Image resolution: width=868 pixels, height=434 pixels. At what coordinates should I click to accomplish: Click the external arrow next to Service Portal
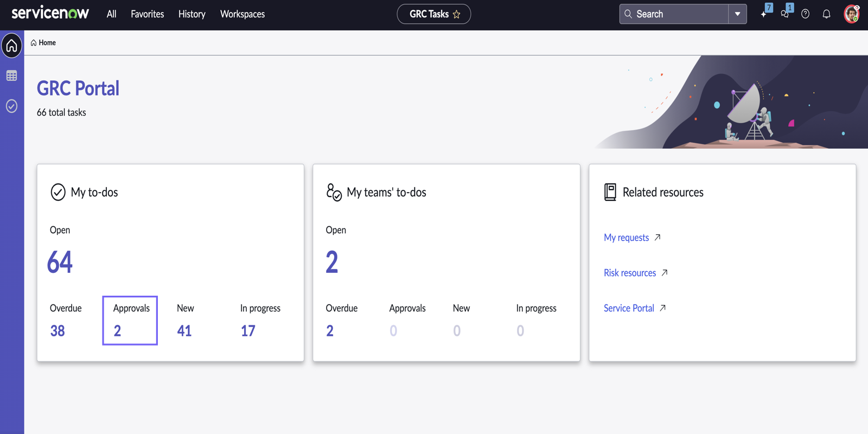coord(663,308)
